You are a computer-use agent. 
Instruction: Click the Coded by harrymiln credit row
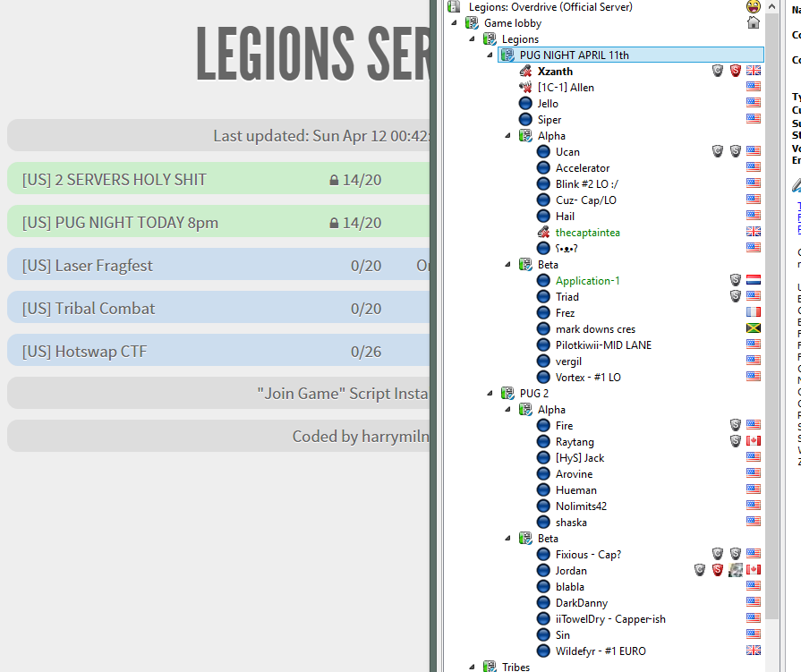point(218,436)
